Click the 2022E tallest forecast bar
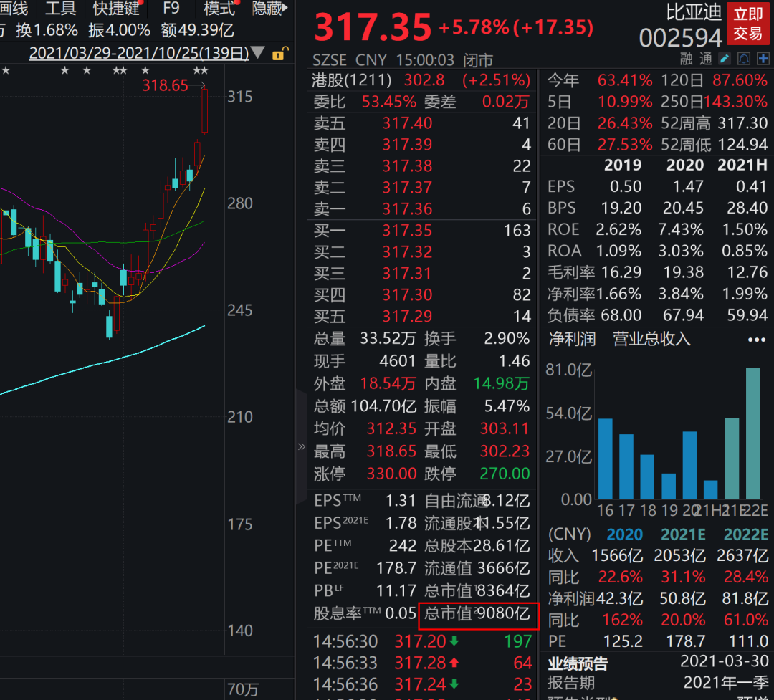Screen dimensions: 774x700 click(x=752, y=433)
